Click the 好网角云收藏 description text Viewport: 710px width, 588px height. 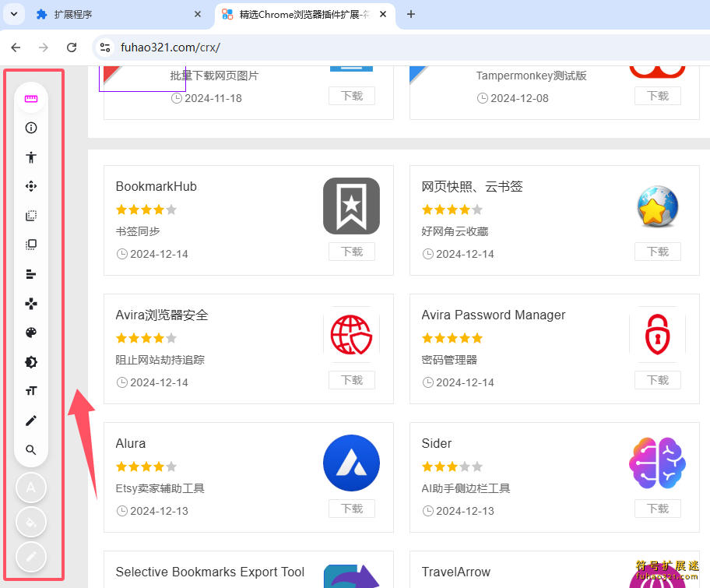(455, 231)
